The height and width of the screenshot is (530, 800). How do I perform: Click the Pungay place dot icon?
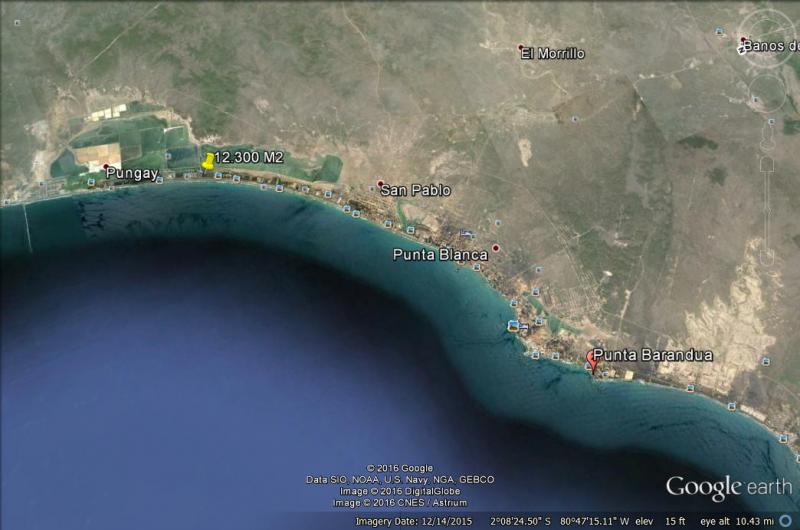click(106, 166)
